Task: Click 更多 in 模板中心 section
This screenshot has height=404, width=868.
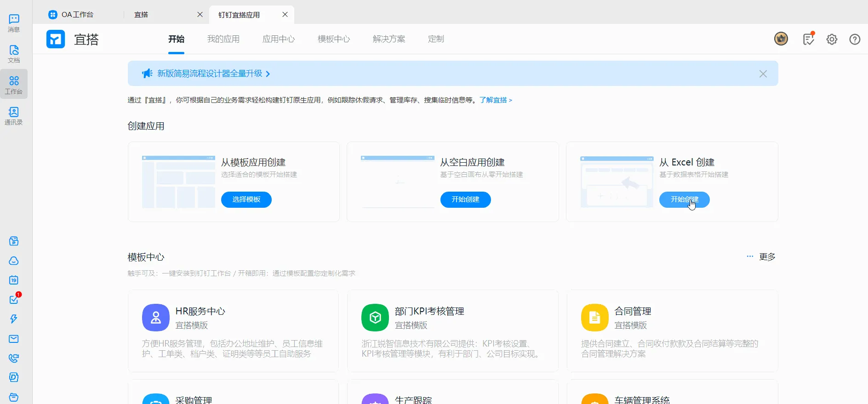Action: (767, 257)
